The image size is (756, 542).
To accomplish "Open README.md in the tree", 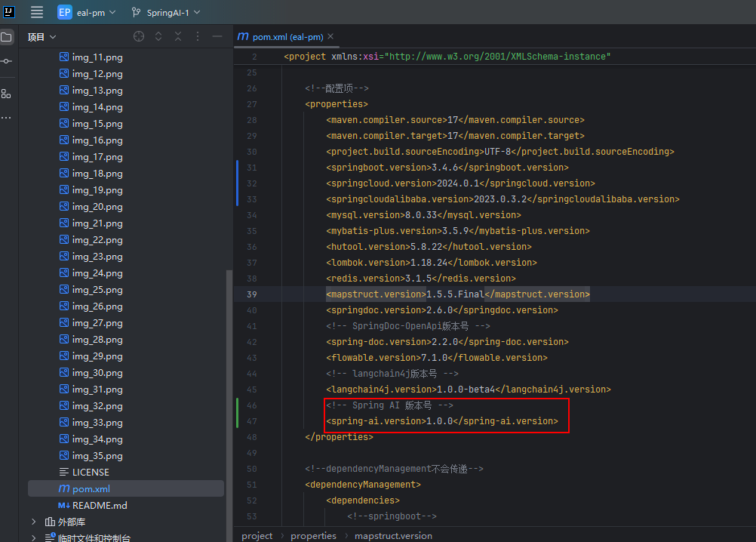I will 100,506.
